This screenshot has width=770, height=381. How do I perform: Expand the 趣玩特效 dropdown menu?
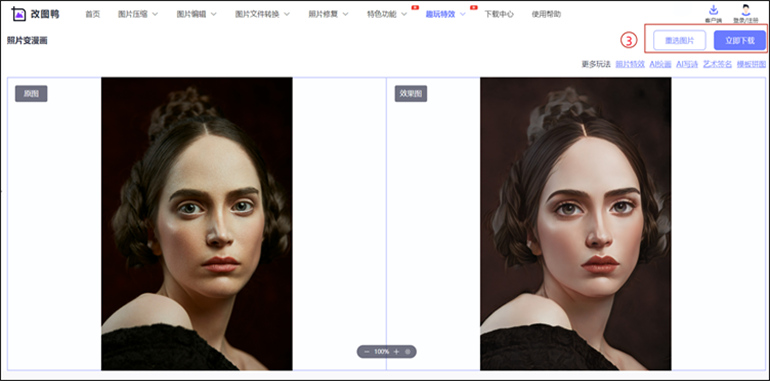coord(445,14)
